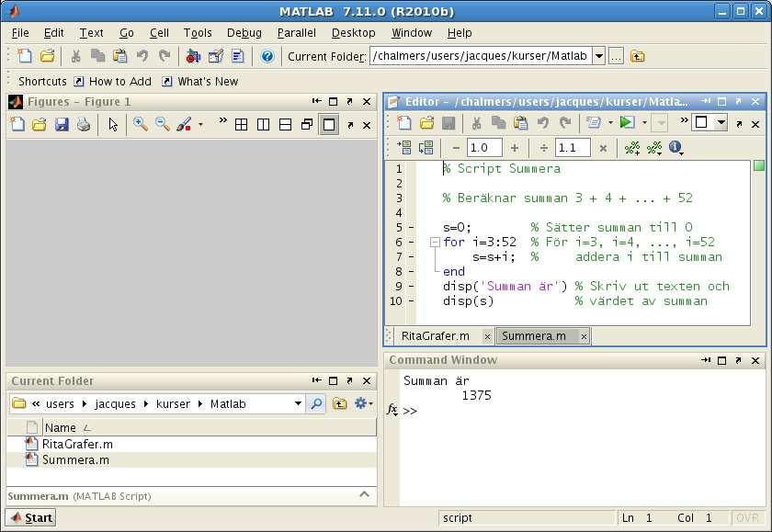The height and width of the screenshot is (532, 772).
Task: Collapse the for loop fold marker
Action: [434, 243]
